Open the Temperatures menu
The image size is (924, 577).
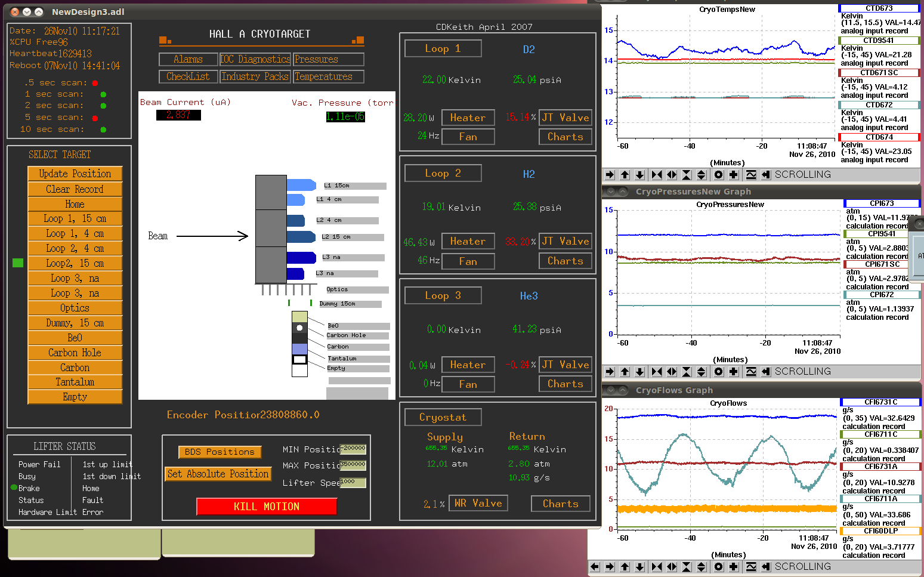[329, 76]
